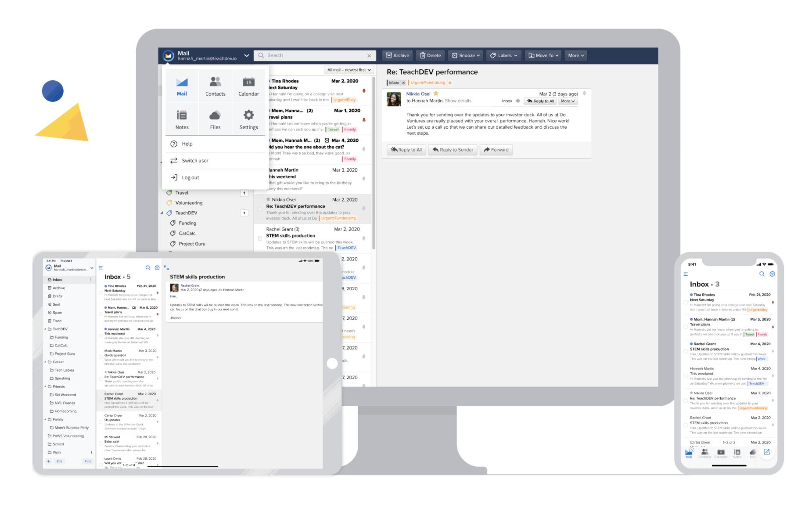Open Notes from the app launcher
Image resolution: width=812 pixels, height=505 pixels.
tap(182, 119)
